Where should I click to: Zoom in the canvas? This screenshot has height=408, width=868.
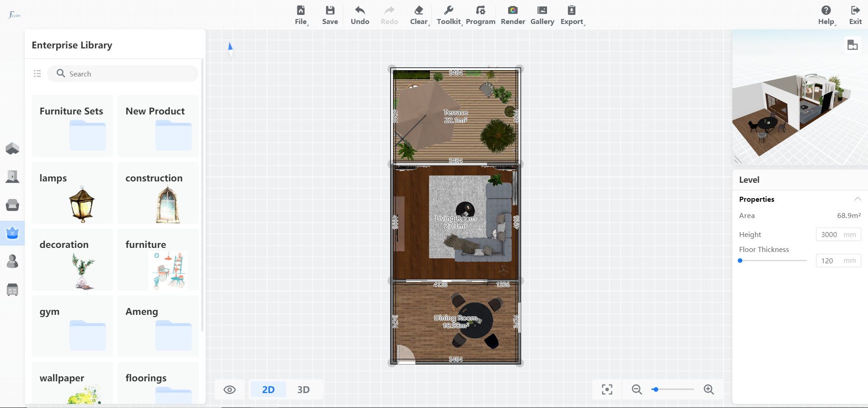709,389
